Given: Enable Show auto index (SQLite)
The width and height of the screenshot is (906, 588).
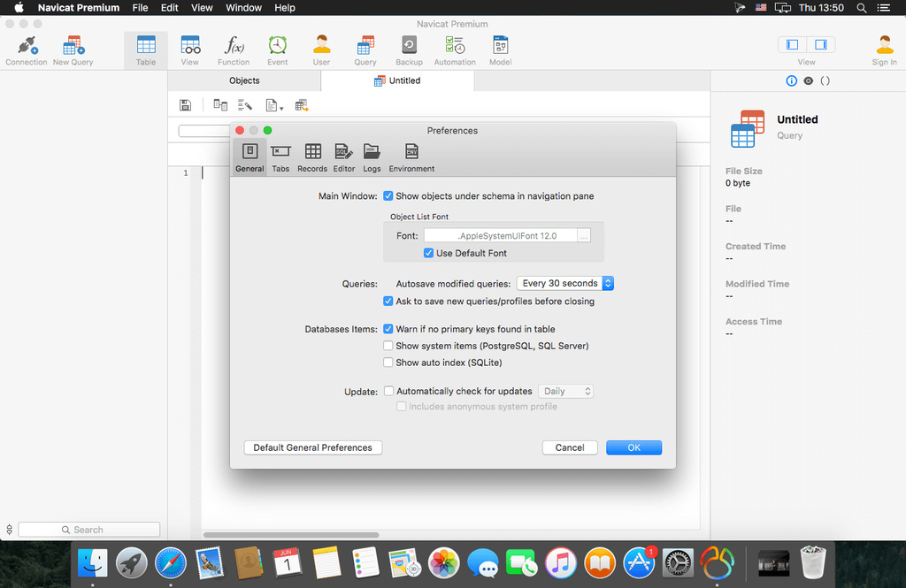Looking at the screenshot, I should click(x=388, y=363).
